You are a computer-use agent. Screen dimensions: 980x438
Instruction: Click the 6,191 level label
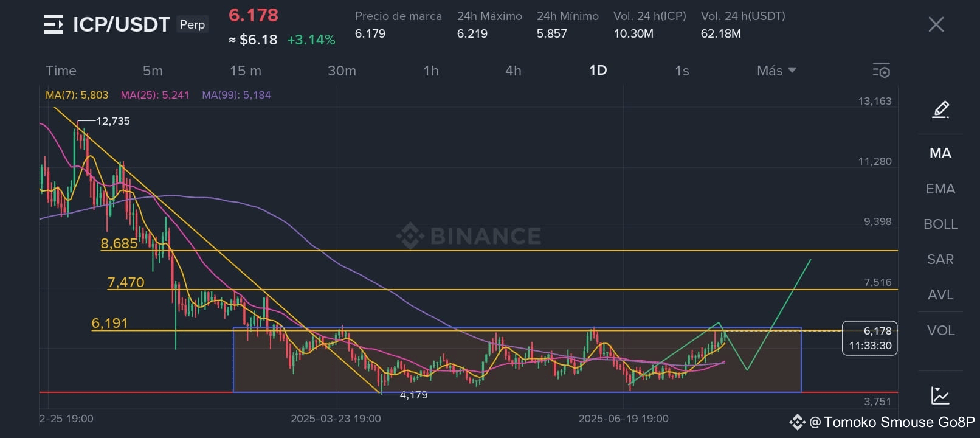click(110, 323)
